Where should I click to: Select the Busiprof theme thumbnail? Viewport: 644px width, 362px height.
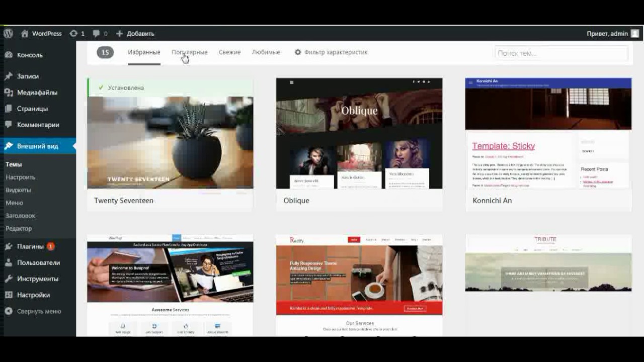coord(170,285)
